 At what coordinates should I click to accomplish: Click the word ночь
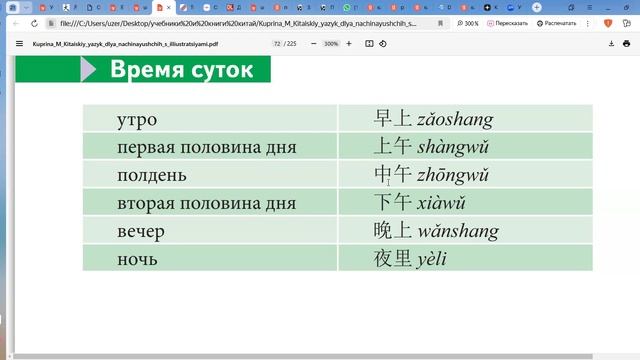pos(138,259)
